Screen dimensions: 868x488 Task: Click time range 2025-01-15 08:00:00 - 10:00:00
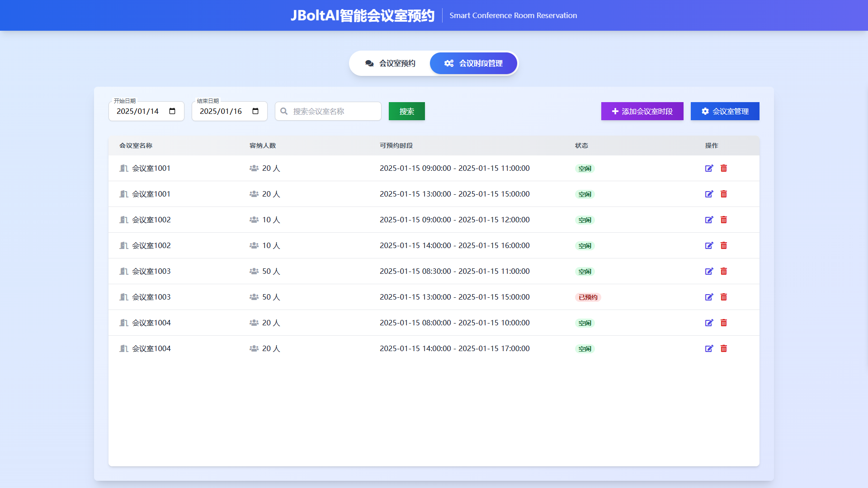(455, 323)
